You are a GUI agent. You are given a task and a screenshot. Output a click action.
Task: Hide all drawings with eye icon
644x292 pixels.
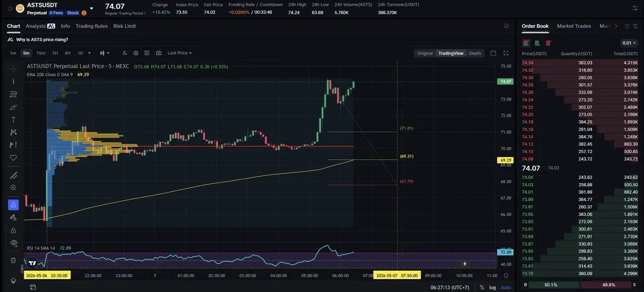(13, 243)
